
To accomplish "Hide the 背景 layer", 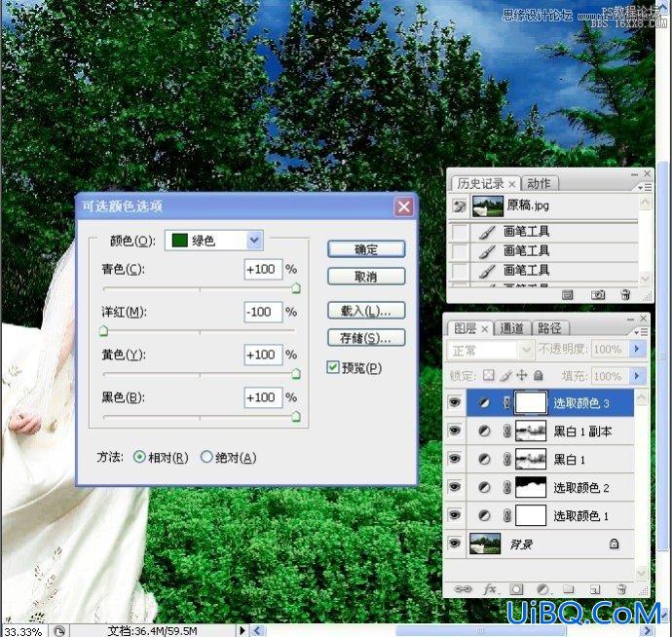I will 454,543.
